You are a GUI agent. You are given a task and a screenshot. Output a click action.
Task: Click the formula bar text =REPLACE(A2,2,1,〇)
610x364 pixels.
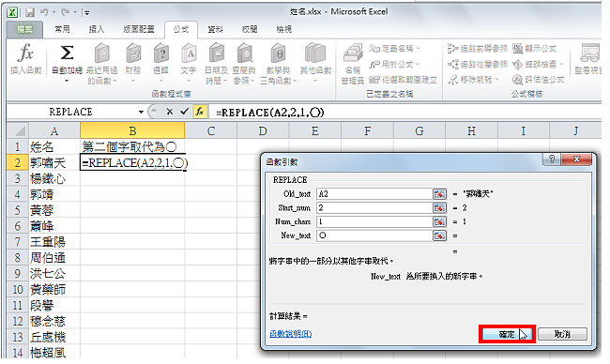270,113
